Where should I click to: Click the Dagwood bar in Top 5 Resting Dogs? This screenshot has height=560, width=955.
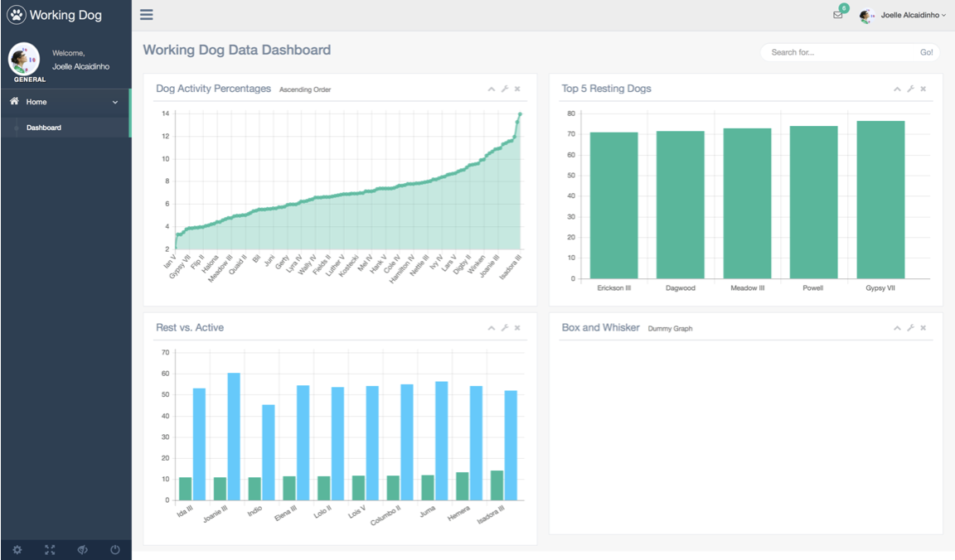click(681, 205)
